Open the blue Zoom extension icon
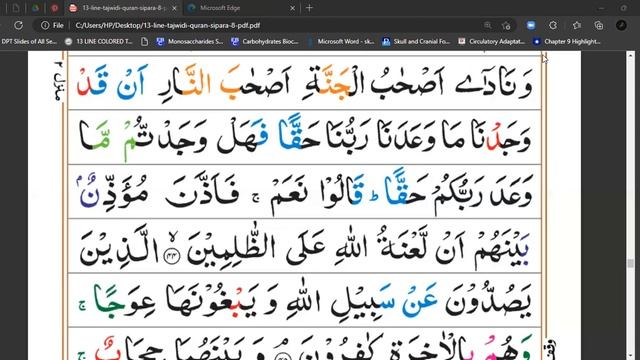640x360 pixels. point(531,25)
